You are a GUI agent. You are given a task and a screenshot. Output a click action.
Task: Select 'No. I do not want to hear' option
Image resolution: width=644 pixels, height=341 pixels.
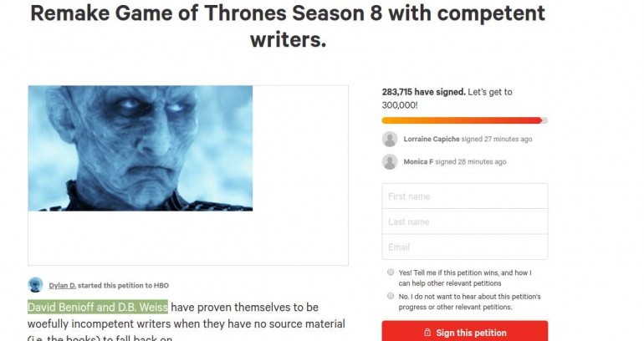click(391, 296)
